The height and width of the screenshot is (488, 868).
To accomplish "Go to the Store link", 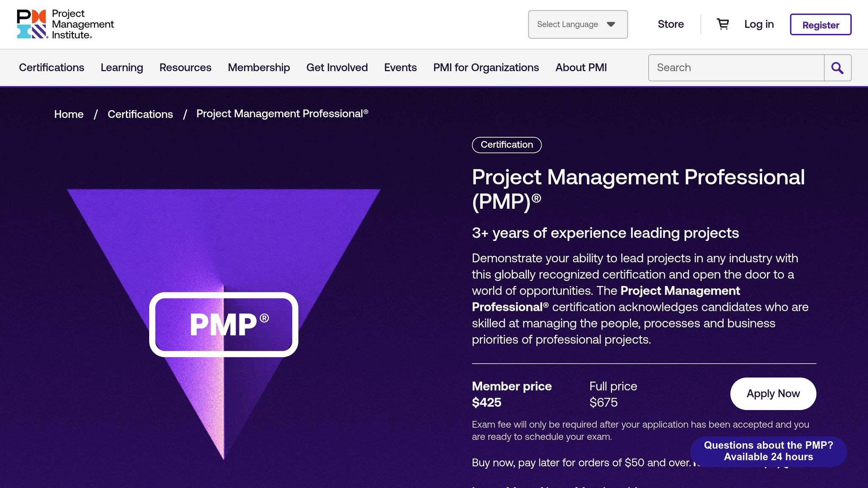I will [x=670, y=24].
